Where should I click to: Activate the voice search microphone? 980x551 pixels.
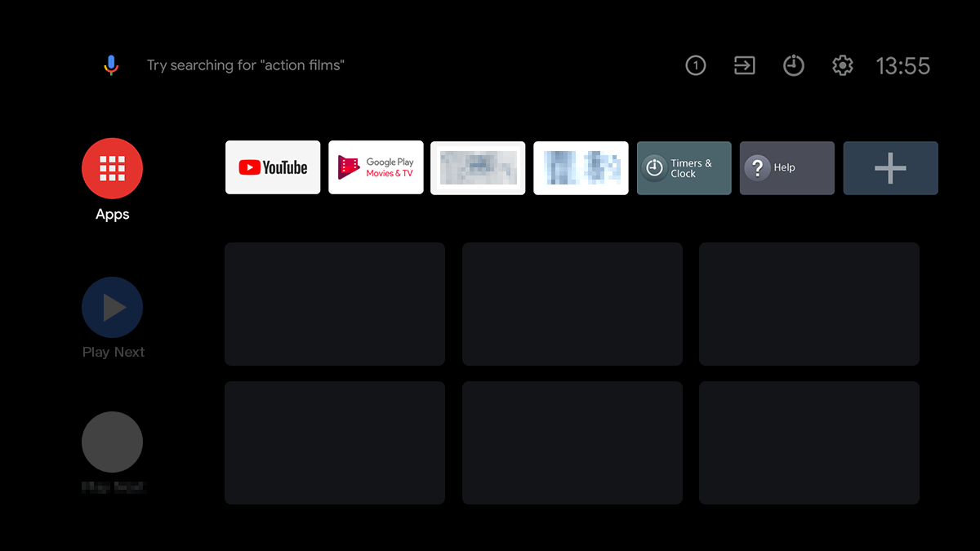111,64
